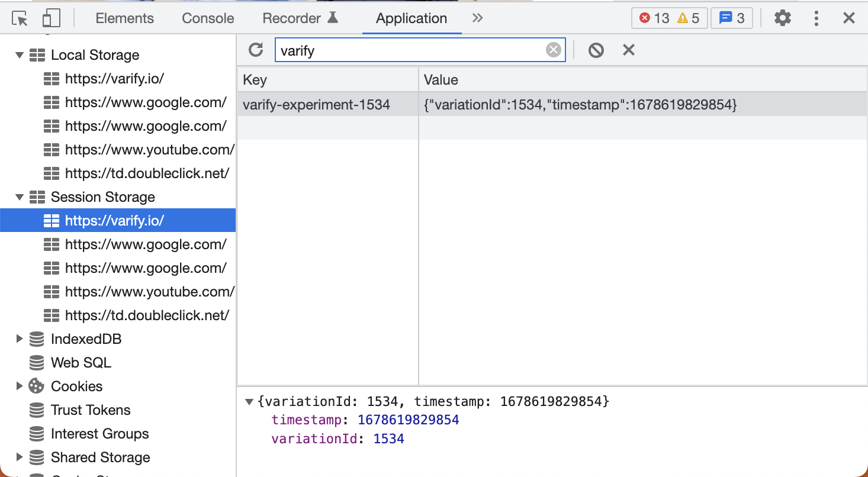Image resolution: width=868 pixels, height=477 pixels.
Task: Show more tabs with the chevrons
Action: click(478, 18)
